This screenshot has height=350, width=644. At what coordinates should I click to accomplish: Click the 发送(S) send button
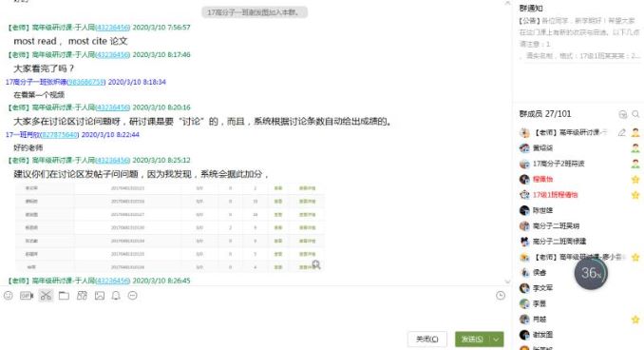[472, 340]
